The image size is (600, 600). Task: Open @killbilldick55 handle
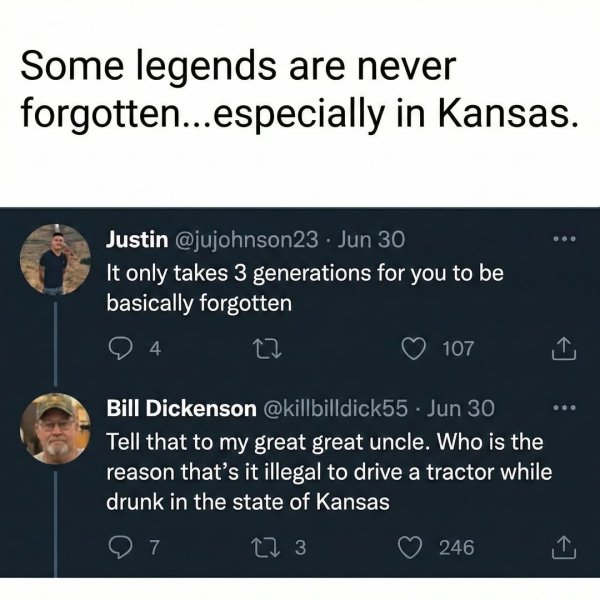[335, 408]
